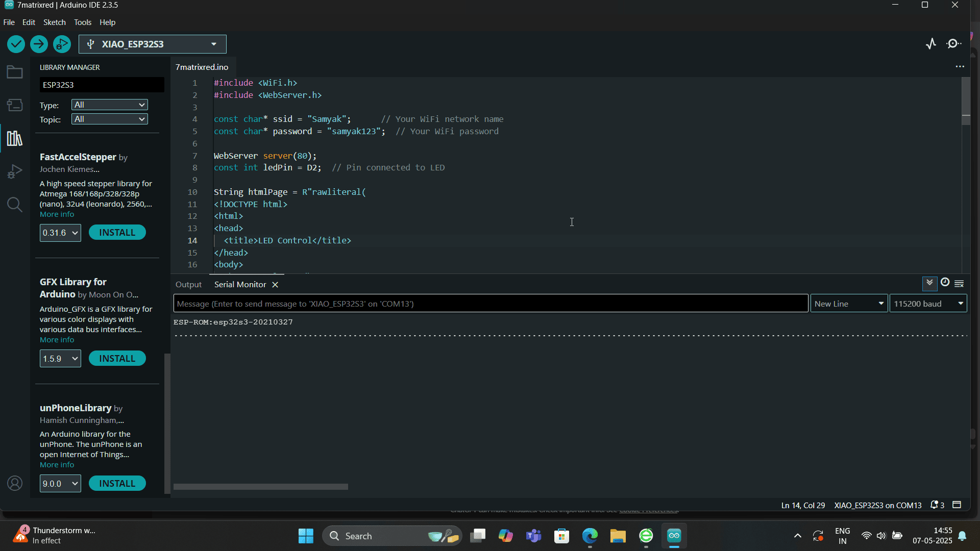Click Ln 14, Col 29 cursor position status
The image size is (980, 551).
point(803,505)
